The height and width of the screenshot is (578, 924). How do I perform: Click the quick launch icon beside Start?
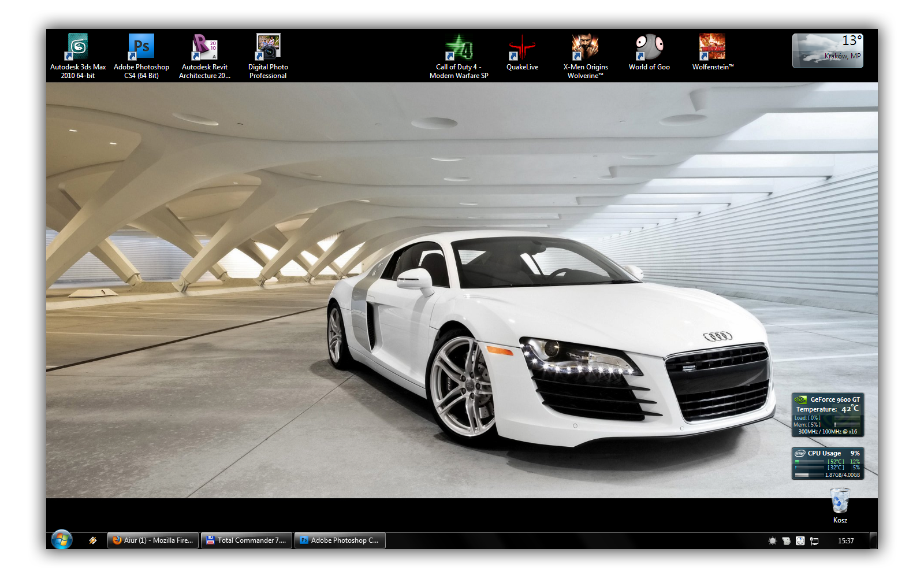(x=93, y=540)
